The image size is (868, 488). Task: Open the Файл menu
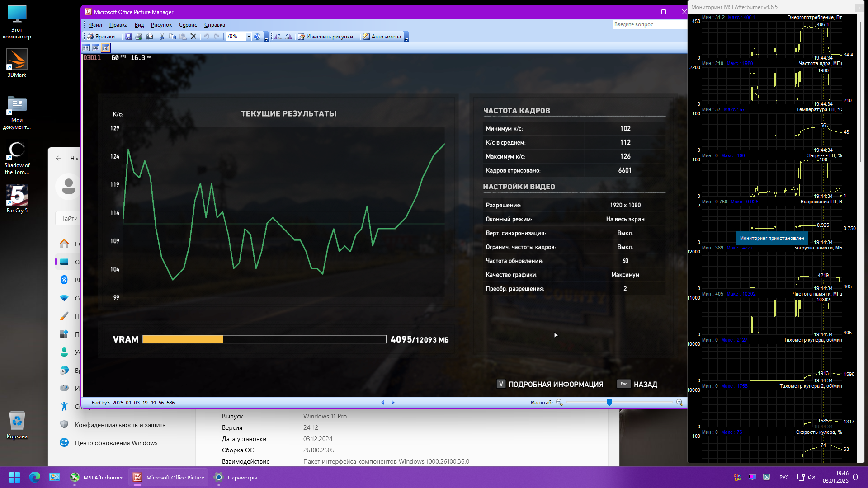(95, 25)
